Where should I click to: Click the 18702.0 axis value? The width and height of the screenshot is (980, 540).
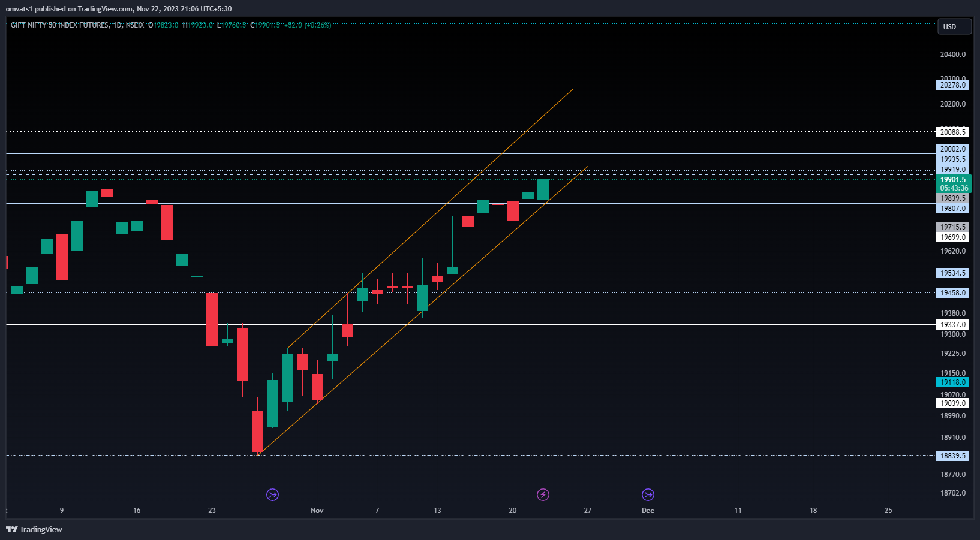tap(953, 493)
